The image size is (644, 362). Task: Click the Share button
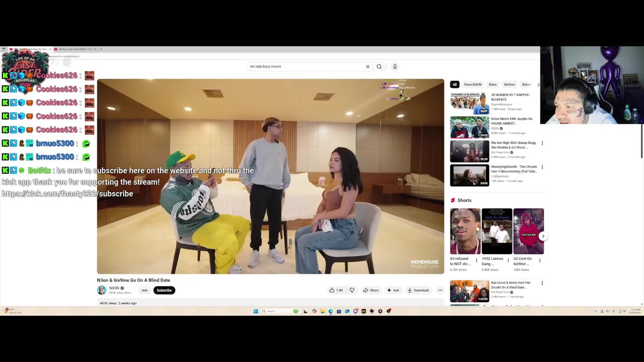[371, 290]
